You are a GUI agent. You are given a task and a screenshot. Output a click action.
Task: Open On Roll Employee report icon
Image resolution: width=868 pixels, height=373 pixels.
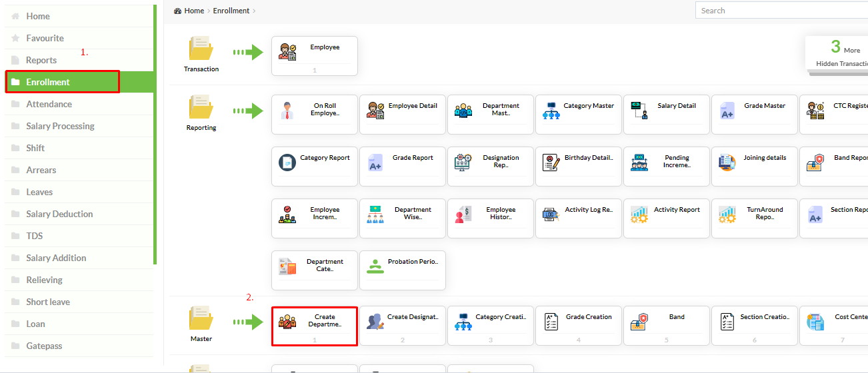click(287, 110)
